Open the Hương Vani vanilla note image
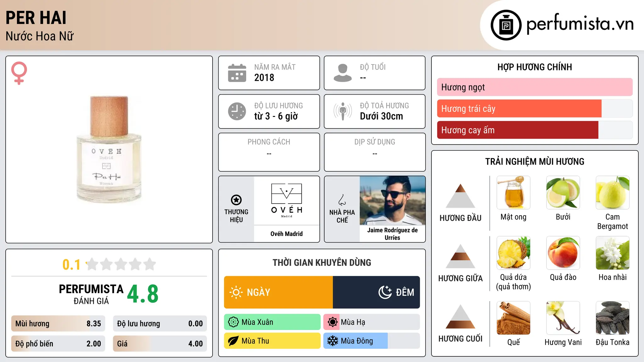 point(563,318)
